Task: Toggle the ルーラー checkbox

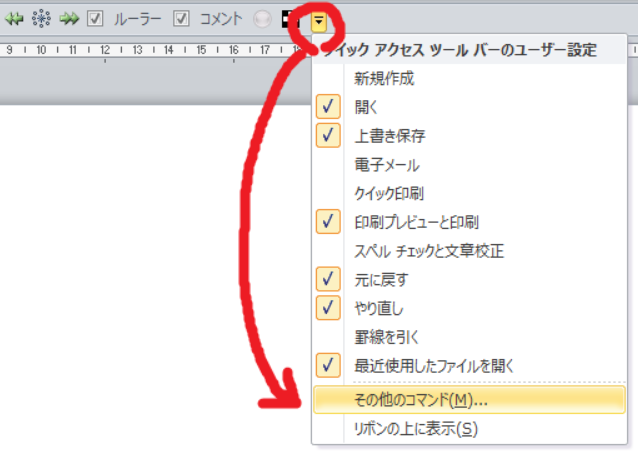Action: coord(96,19)
